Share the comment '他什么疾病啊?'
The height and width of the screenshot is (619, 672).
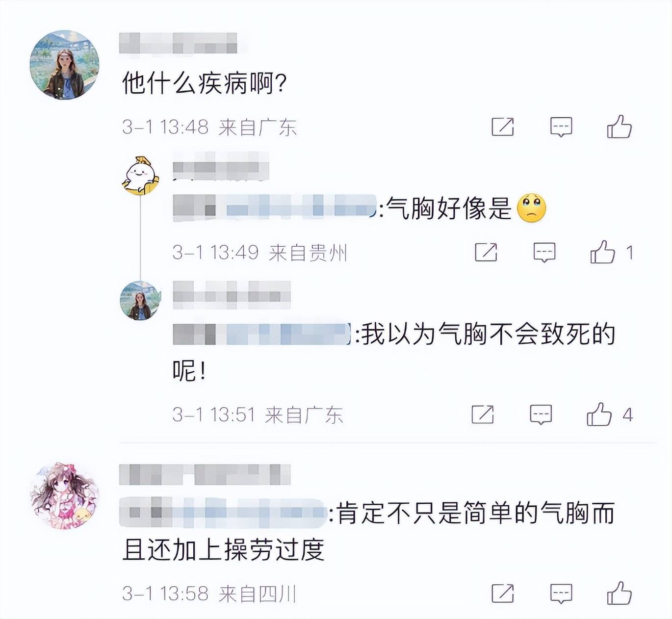pyautogui.click(x=503, y=127)
